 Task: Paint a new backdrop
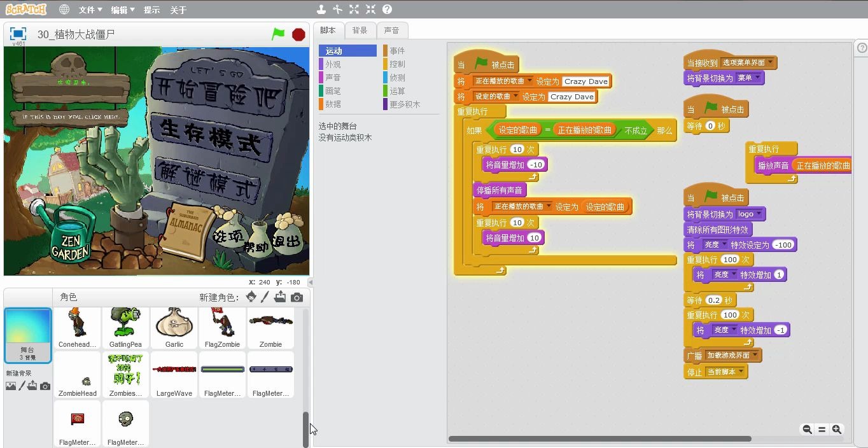point(22,386)
